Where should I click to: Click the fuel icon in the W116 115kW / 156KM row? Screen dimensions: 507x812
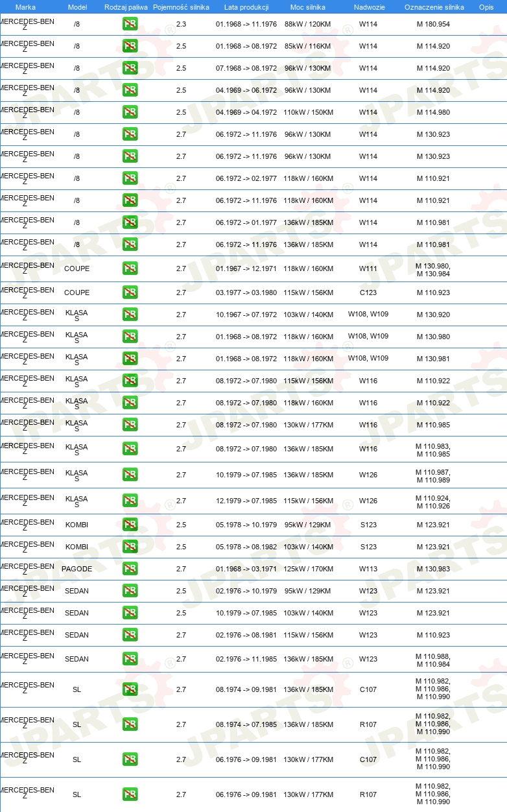tap(130, 381)
